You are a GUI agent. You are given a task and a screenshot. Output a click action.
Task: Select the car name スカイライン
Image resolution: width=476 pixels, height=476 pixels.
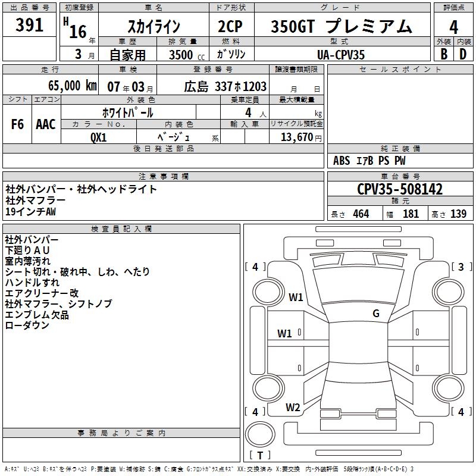pyautogui.click(x=154, y=27)
